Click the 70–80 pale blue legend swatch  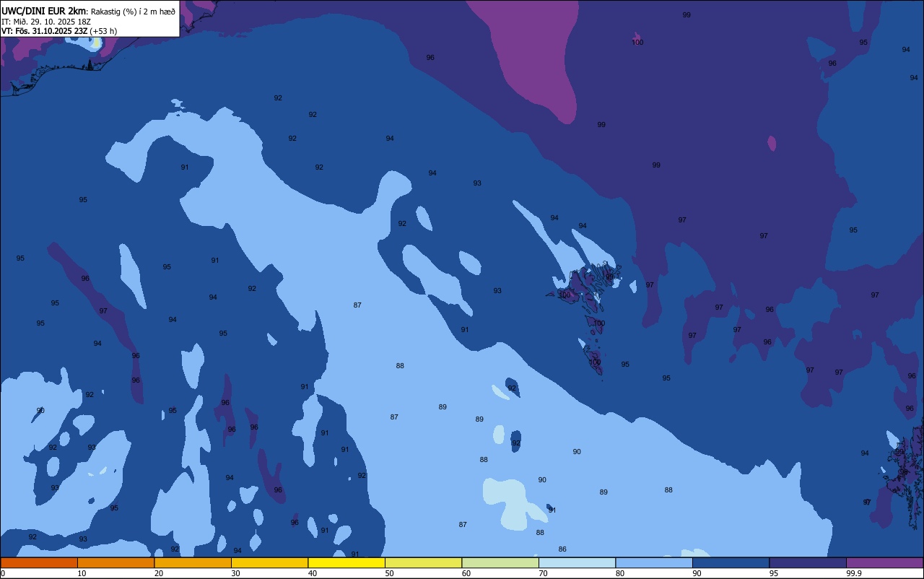577,562
